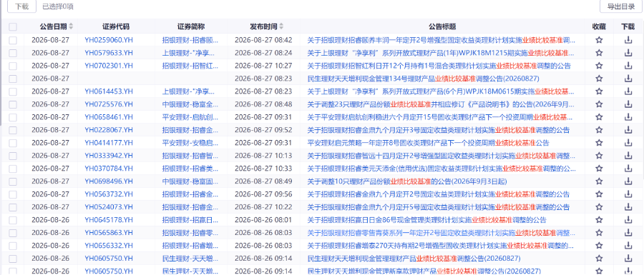The image size is (644, 275).
Task: Favorite the 民生理财天天增利现金管理134号 announcement
Action: (x=599, y=79)
